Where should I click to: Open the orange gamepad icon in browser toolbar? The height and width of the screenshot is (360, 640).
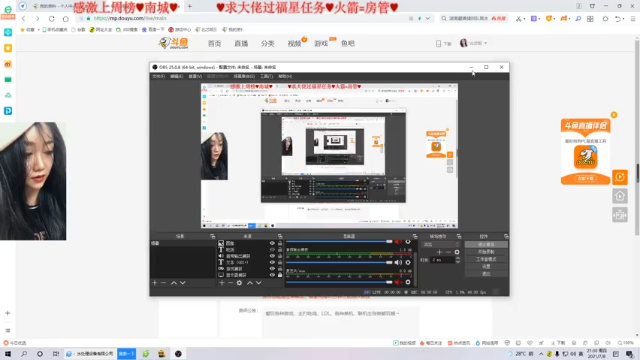click(564, 18)
